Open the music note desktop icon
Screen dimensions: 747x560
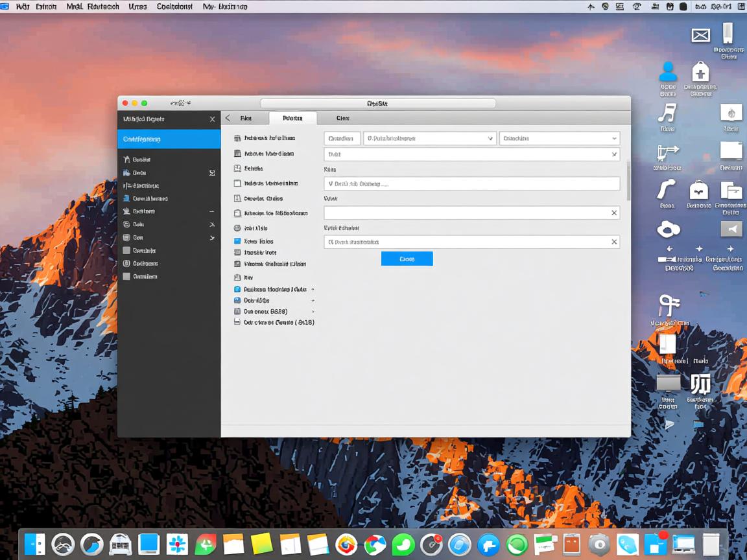(x=667, y=113)
